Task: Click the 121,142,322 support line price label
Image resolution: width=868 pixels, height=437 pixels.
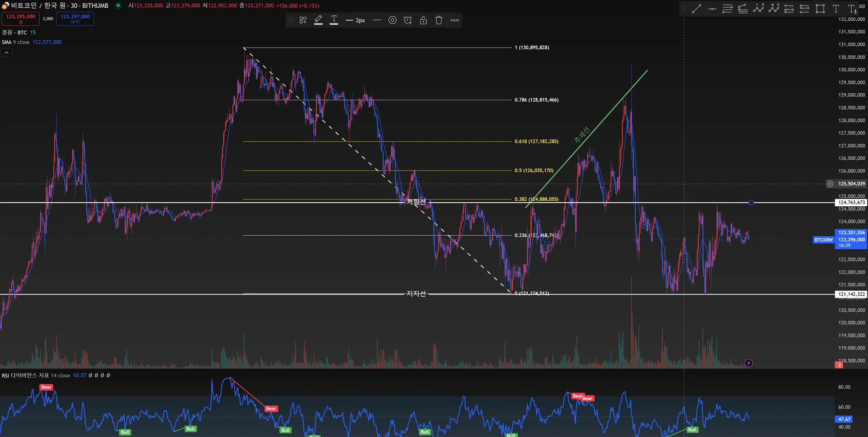Action: tap(851, 294)
